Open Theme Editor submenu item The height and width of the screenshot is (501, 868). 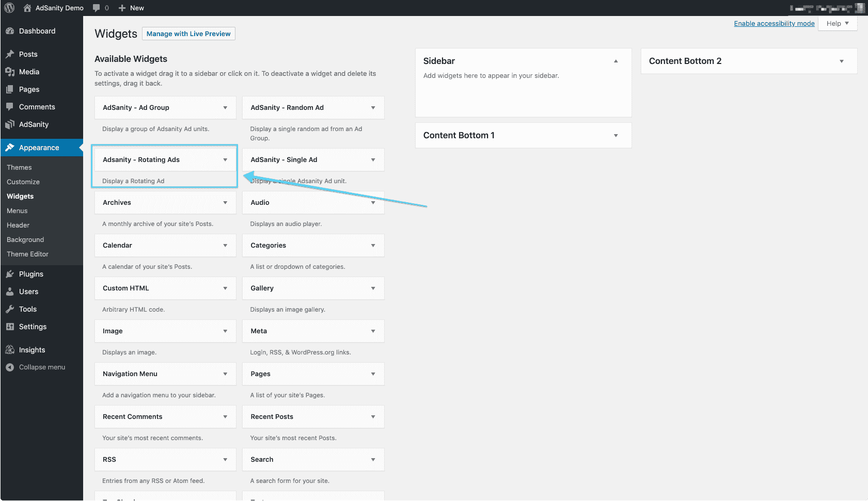tap(27, 254)
